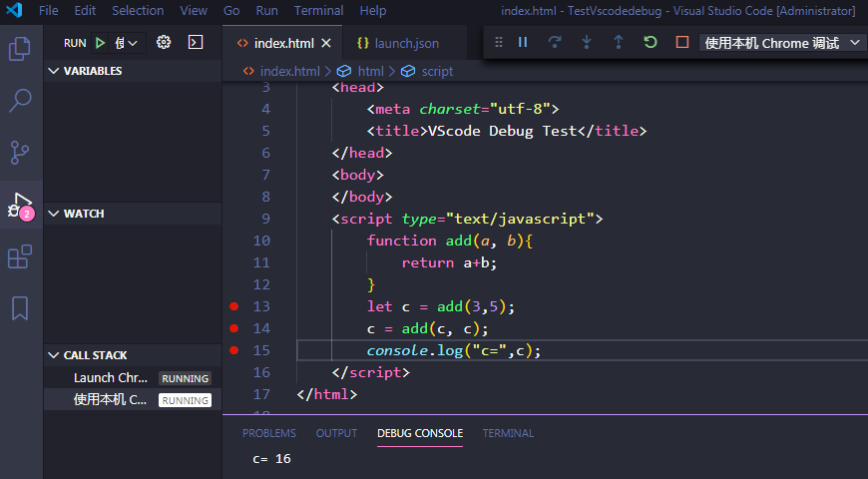Screen dimensions: 868x479
Task: Click the Step Into debug button
Action: click(587, 43)
